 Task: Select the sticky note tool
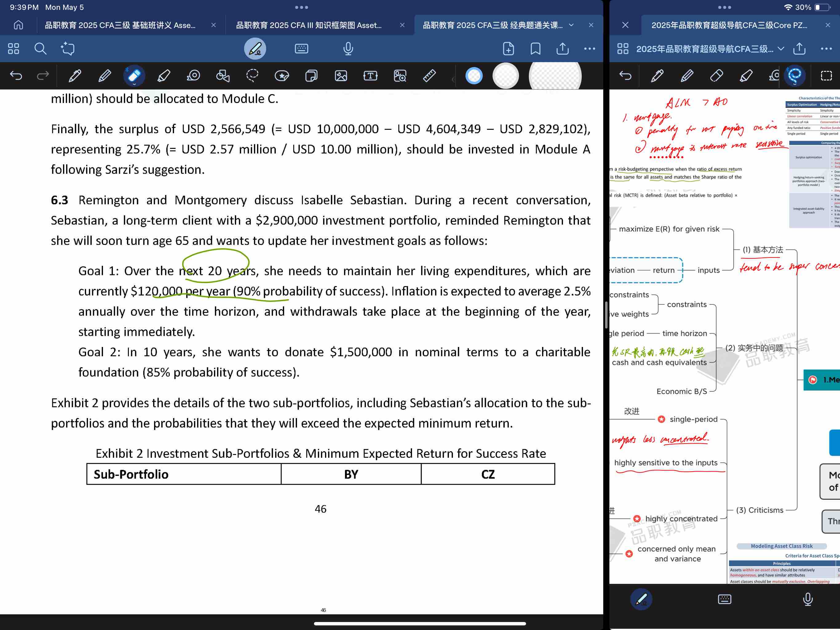(311, 76)
